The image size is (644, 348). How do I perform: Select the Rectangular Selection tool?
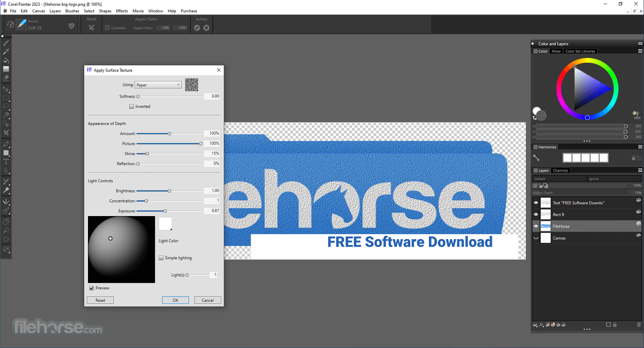click(6, 98)
